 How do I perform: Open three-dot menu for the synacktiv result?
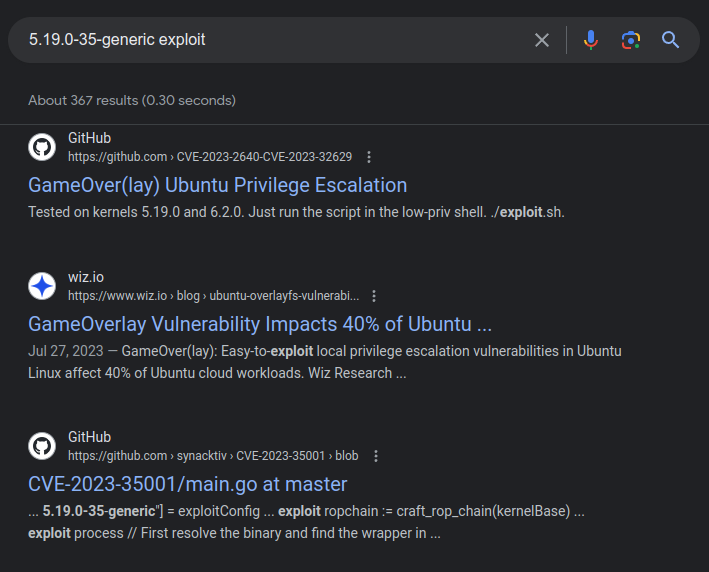[376, 456]
